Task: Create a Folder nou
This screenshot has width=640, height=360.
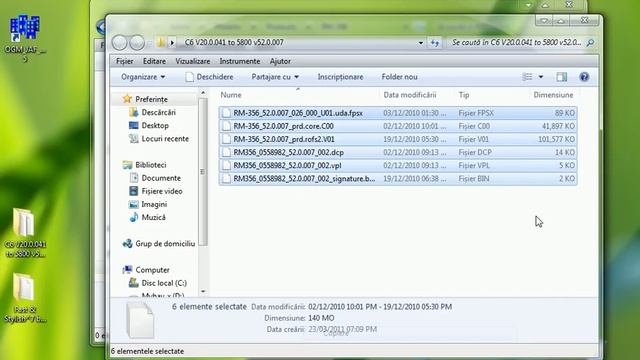Action: 400,77
